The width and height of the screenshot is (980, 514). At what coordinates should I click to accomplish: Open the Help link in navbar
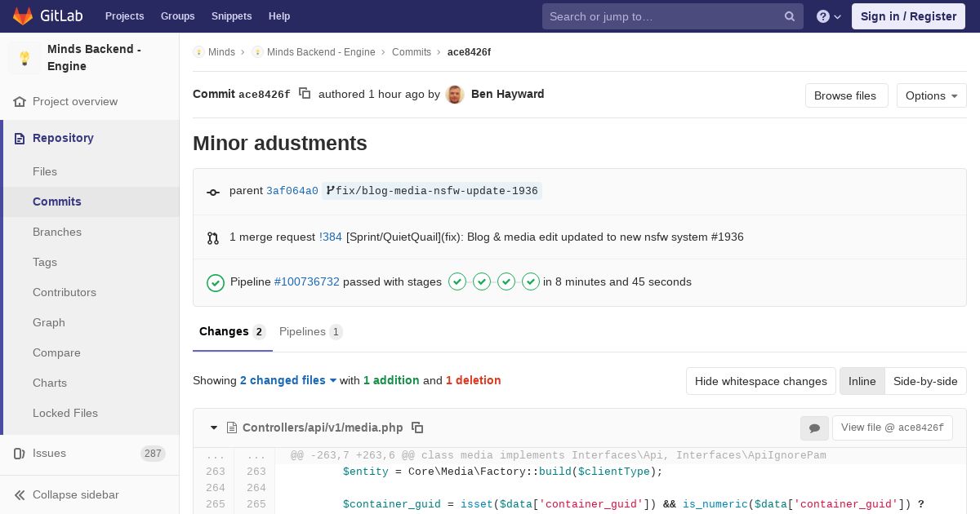pos(279,16)
